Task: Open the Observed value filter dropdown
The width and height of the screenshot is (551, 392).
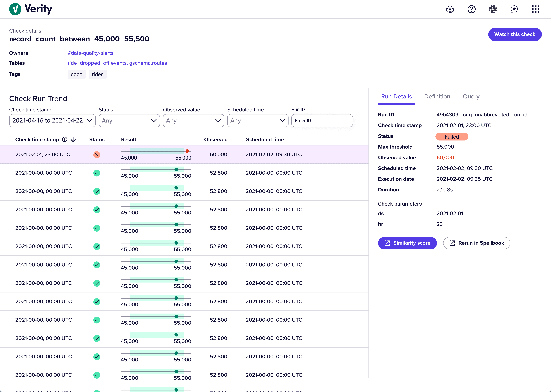Action: (194, 120)
